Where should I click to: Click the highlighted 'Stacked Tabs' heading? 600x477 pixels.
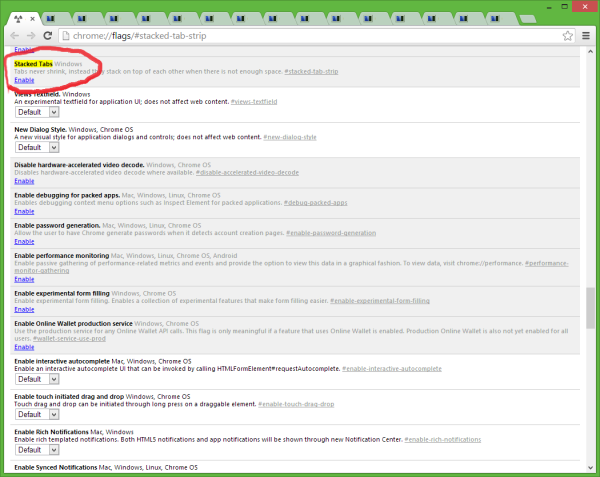click(x=33, y=64)
